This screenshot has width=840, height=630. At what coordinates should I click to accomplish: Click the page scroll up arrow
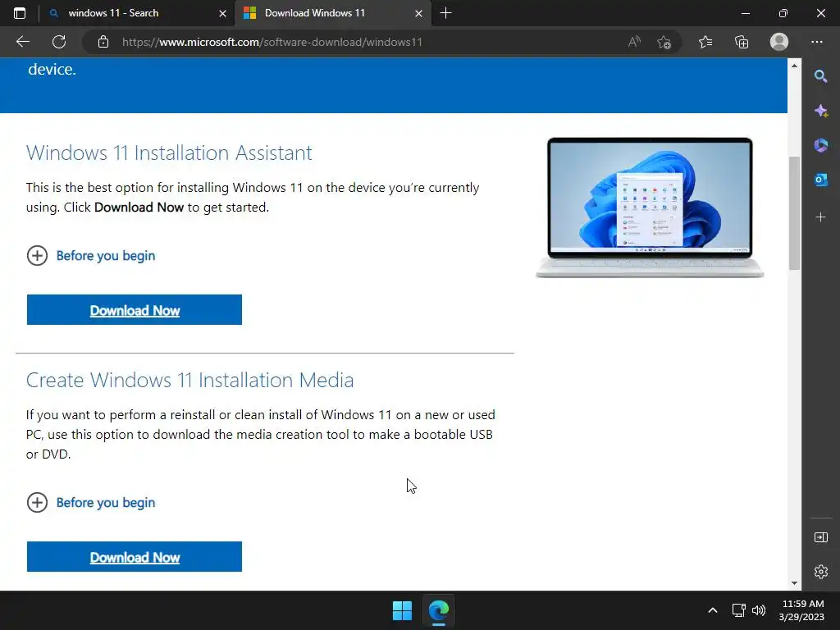(x=794, y=66)
